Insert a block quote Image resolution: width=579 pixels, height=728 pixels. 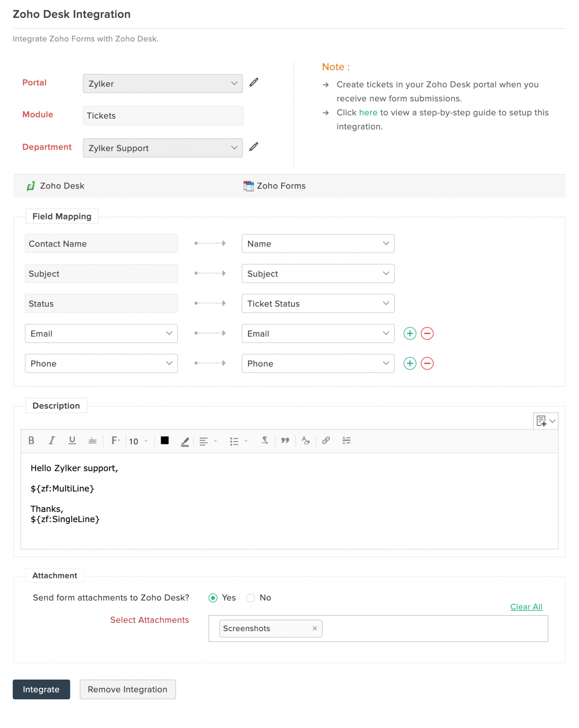[x=285, y=441]
